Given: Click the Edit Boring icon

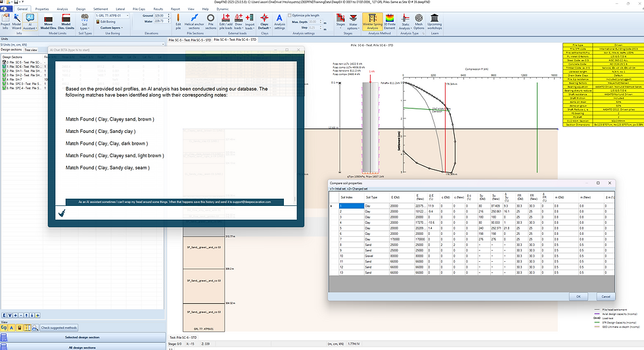Looking at the screenshot, I should point(98,22).
